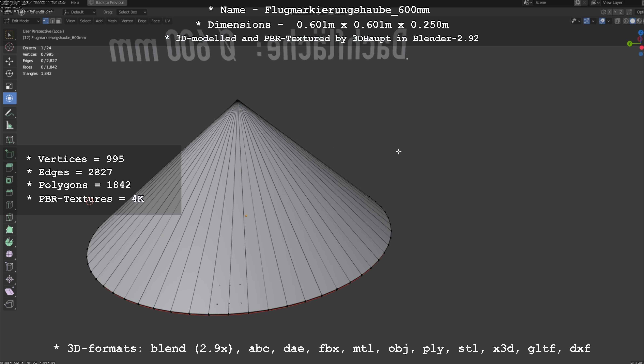
Task: Open the Default orientation dropdown
Action: pos(79,12)
